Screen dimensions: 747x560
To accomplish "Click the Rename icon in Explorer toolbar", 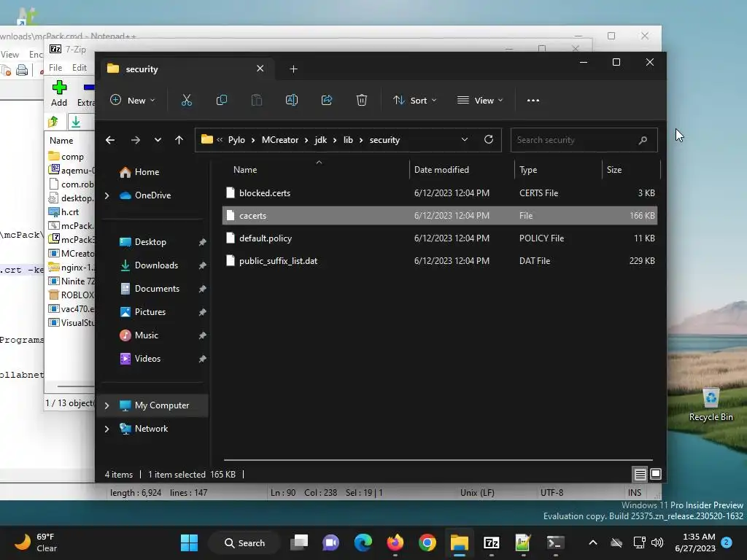I will 292,101.
